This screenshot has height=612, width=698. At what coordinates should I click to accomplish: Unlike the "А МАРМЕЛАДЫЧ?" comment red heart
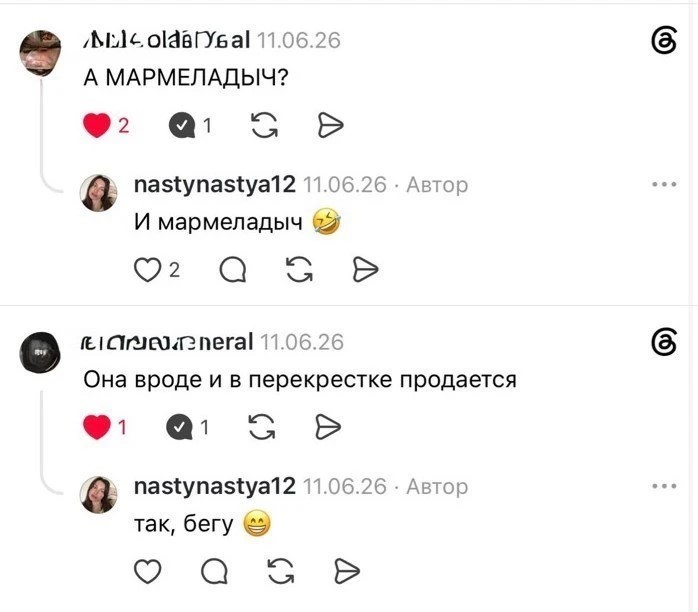(x=97, y=125)
